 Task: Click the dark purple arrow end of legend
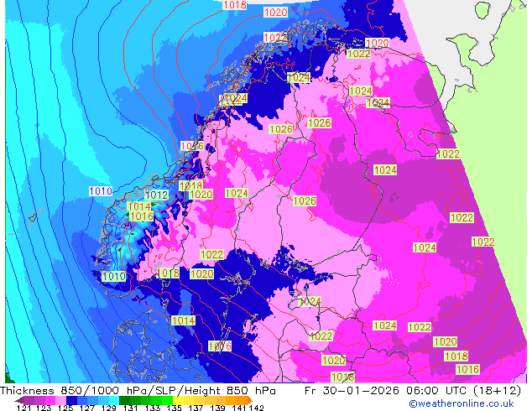pyautogui.click(x=19, y=400)
